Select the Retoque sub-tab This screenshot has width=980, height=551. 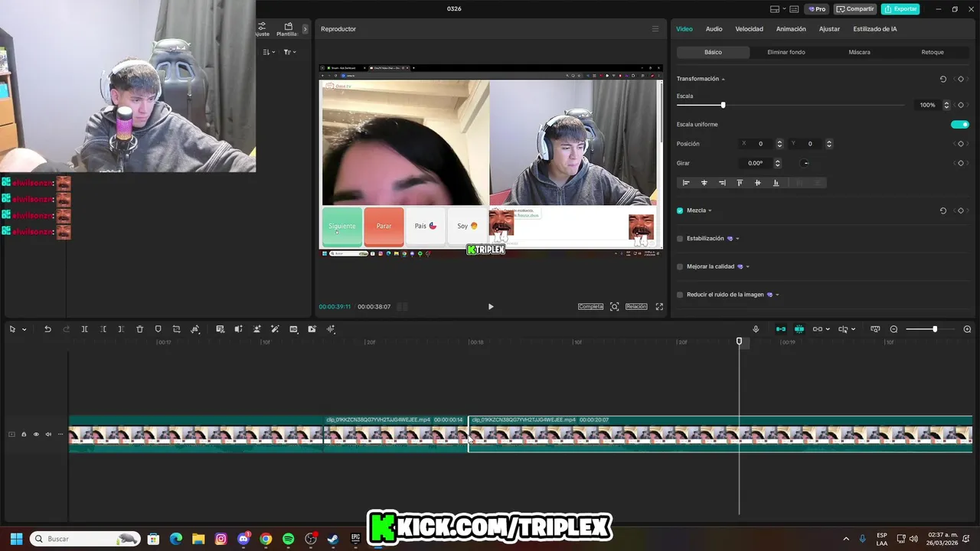pos(933,52)
